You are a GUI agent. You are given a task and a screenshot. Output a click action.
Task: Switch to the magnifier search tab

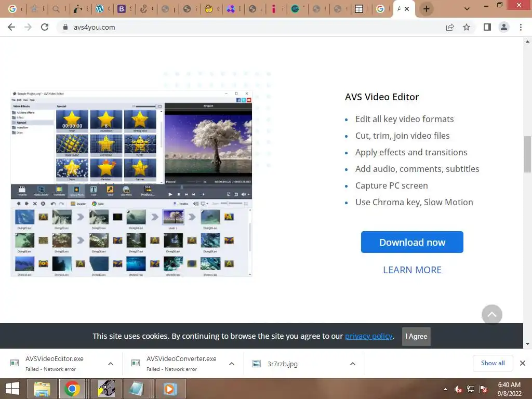click(x=56, y=9)
